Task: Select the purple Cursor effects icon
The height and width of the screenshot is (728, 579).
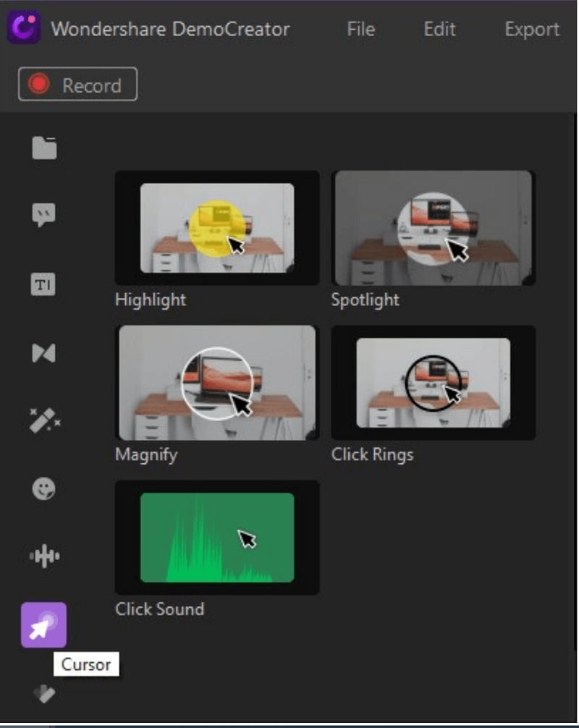Action: tap(43, 625)
